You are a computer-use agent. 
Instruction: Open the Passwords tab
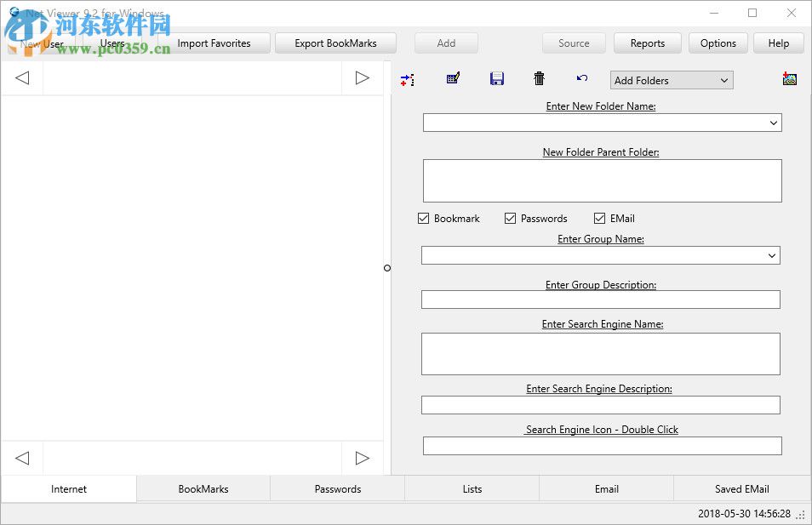tap(338, 489)
